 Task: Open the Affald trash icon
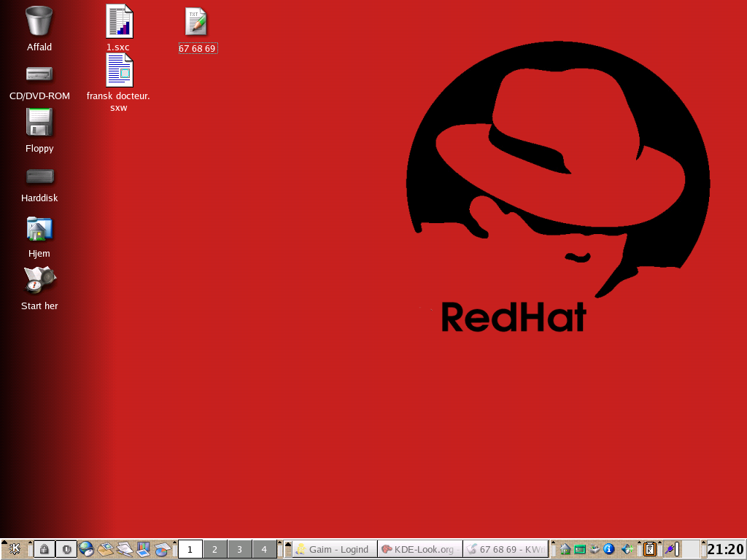(x=39, y=20)
